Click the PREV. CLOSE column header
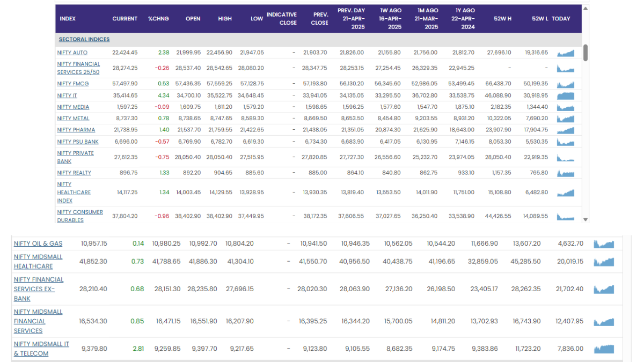Image resolution: width=644 pixels, height=362 pixels. tap(320, 19)
